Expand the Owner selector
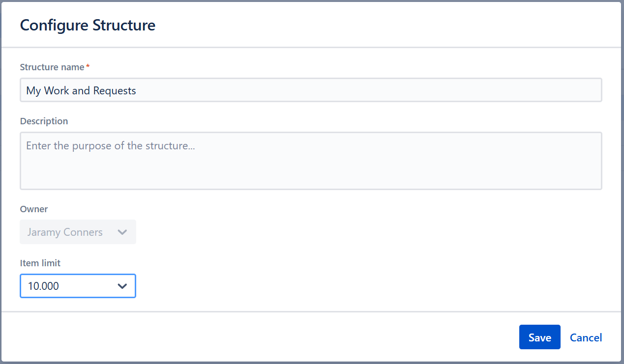The width and height of the screenshot is (624, 364). [x=78, y=232]
